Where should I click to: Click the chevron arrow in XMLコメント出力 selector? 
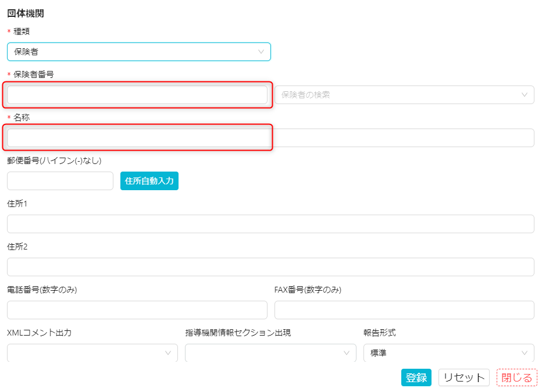coord(168,353)
